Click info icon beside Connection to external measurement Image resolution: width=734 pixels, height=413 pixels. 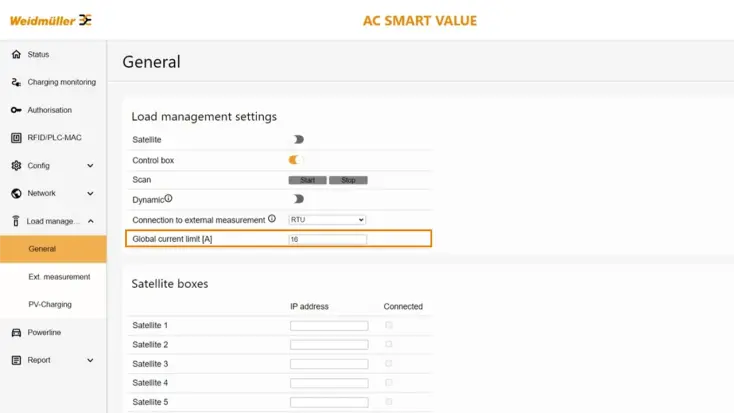272,219
